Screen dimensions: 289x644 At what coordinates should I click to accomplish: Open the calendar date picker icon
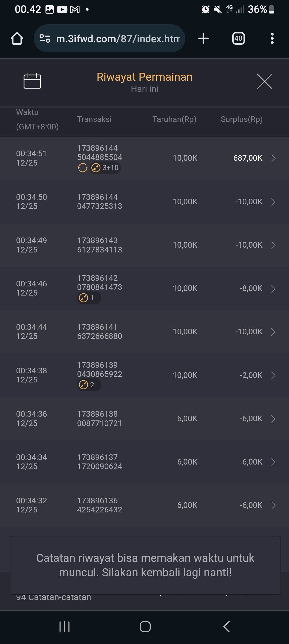click(32, 81)
